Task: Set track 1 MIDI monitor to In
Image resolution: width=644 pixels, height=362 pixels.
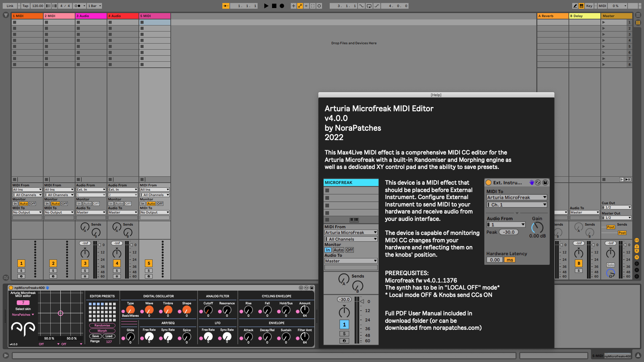Action: click(15, 203)
